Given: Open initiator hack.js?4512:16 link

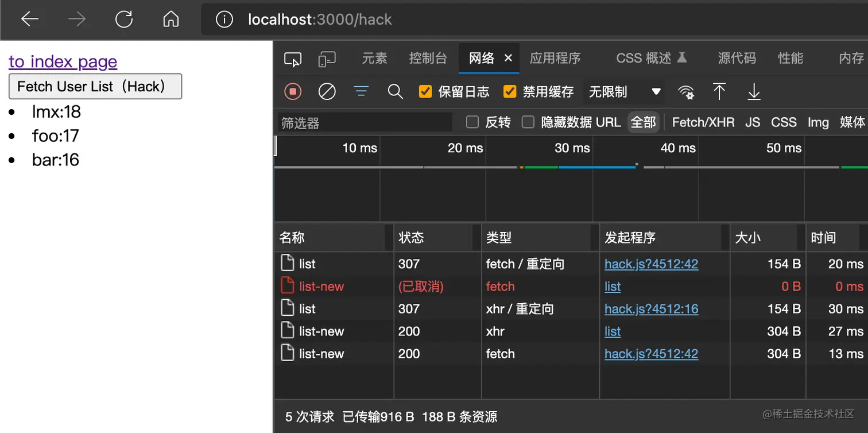Looking at the screenshot, I should point(652,309).
